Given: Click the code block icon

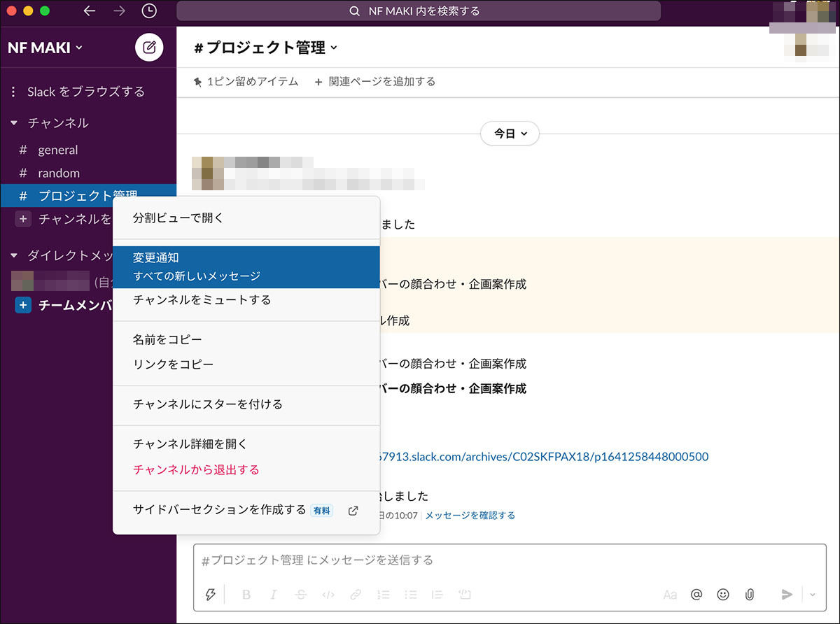Looking at the screenshot, I should coord(465,595).
